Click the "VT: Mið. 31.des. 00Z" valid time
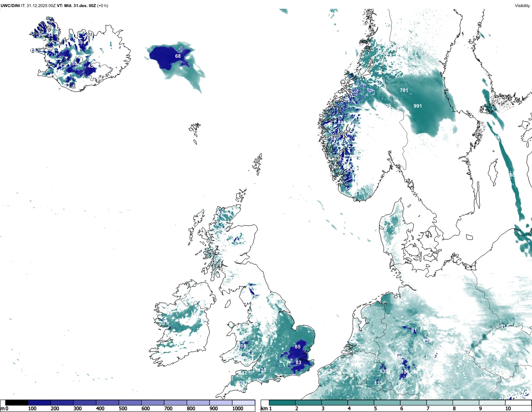The width and height of the screenshot is (532, 412). point(76,6)
